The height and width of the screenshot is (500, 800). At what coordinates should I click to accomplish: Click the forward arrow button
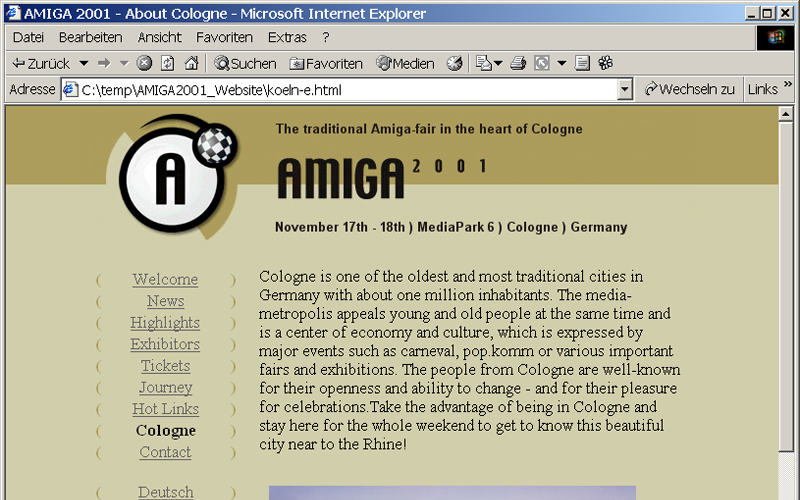[x=104, y=64]
